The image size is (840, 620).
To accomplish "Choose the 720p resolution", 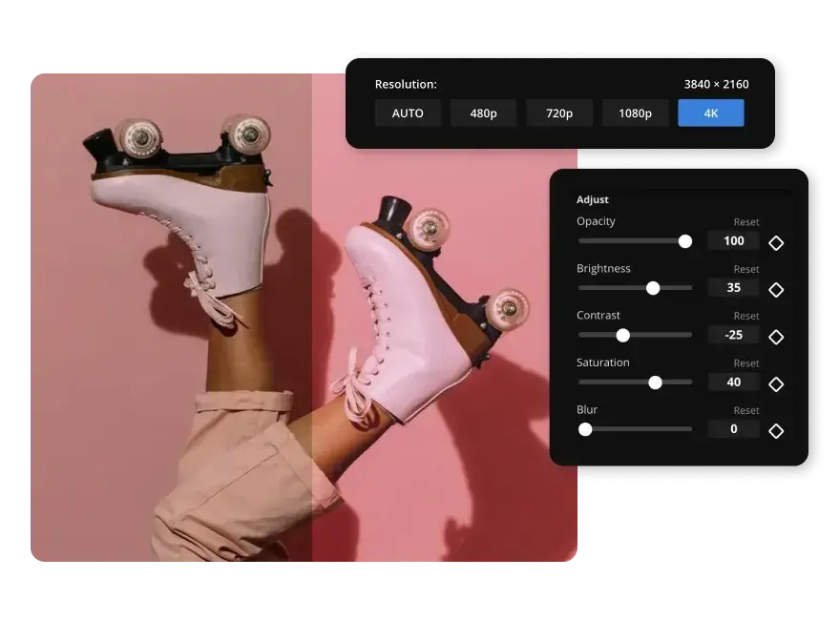I will [558, 113].
